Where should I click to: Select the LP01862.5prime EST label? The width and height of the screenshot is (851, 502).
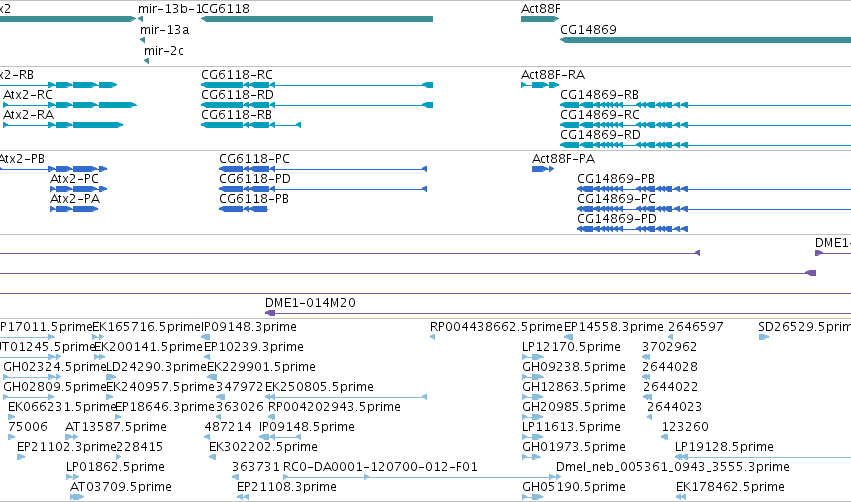(115, 468)
